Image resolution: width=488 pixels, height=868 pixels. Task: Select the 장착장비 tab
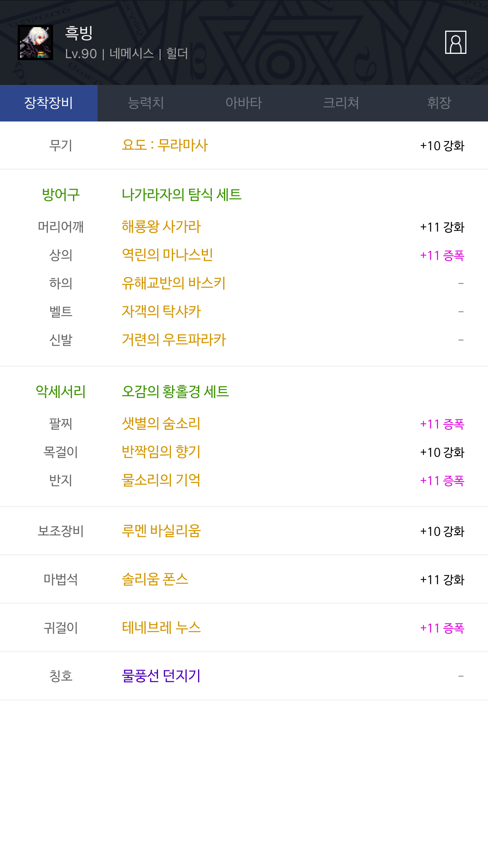point(49,103)
